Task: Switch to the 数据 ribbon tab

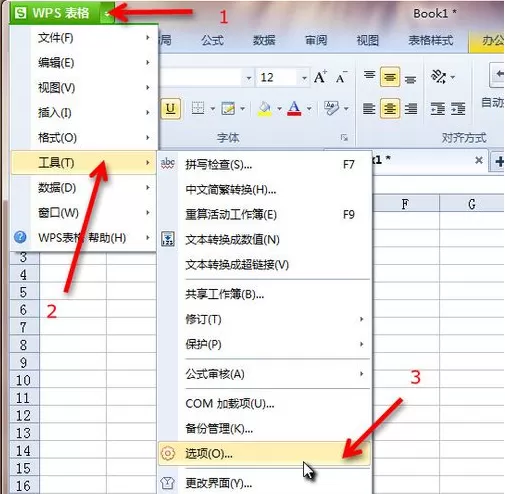Action: pos(264,40)
